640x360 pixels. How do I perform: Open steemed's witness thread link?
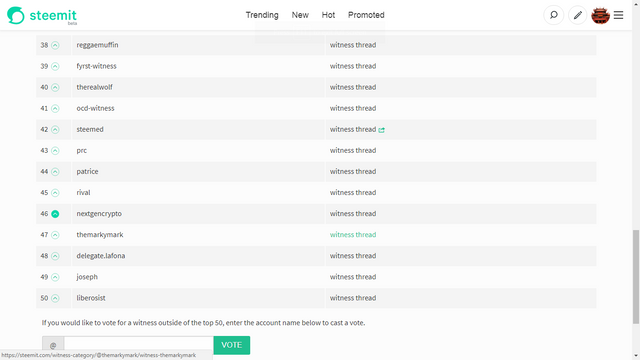click(353, 129)
